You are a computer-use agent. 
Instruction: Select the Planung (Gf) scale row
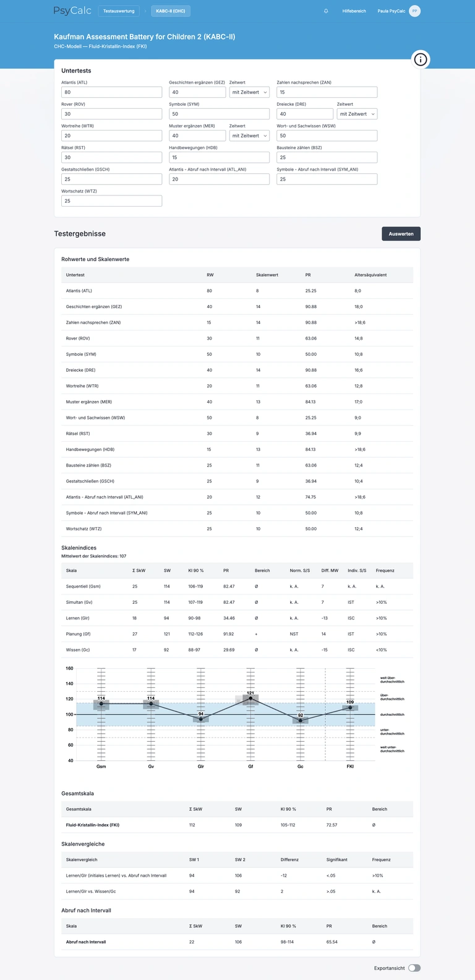237,634
